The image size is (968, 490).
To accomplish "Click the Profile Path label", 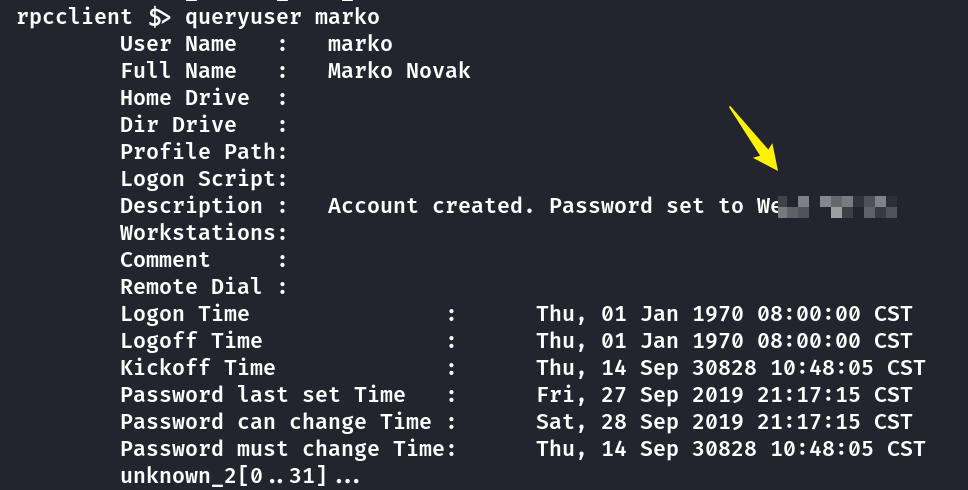I will coord(198,152).
